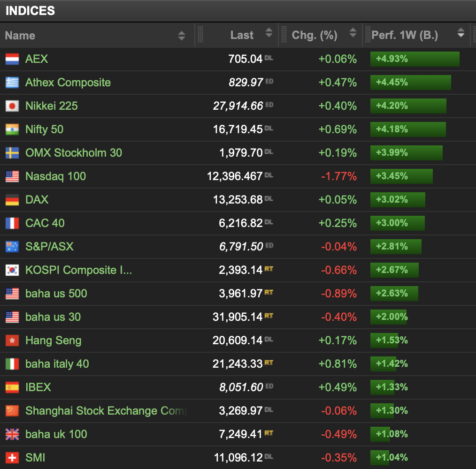Open the SMI index link
Image resolution: width=476 pixels, height=469 pixels.
click(x=35, y=457)
